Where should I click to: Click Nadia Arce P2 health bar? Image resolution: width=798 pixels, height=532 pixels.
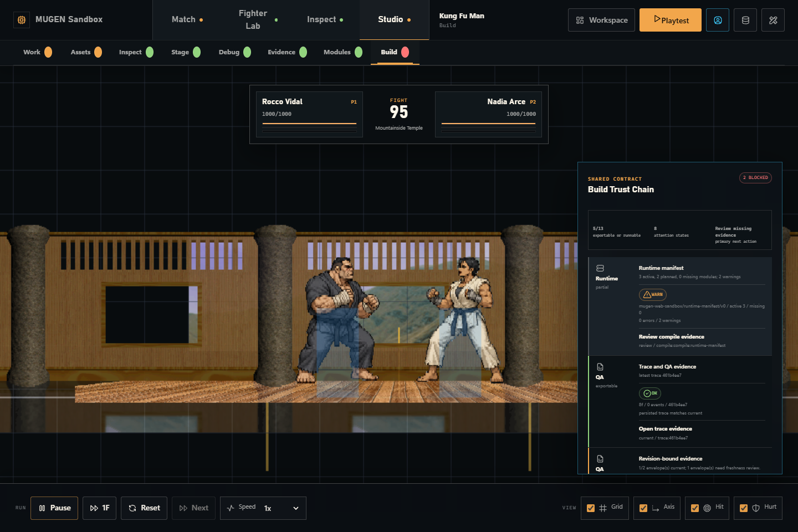pos(489,123)
